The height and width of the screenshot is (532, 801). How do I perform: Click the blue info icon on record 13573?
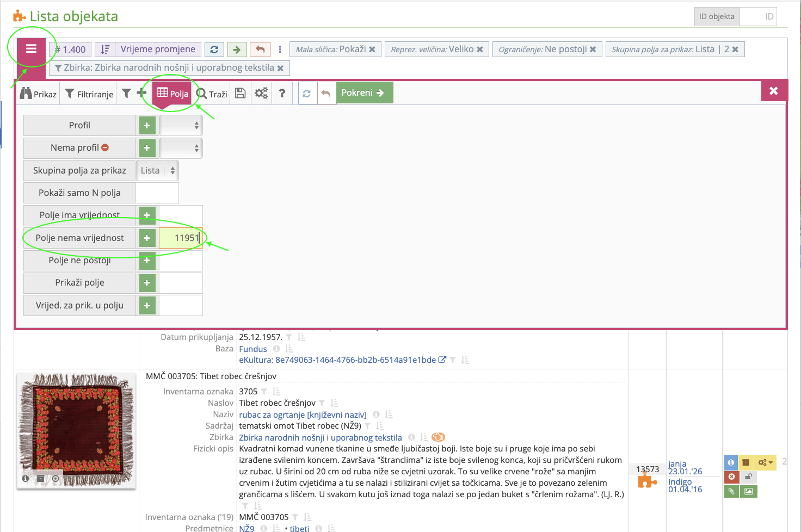pyautogui.click(x=731, y=462)
